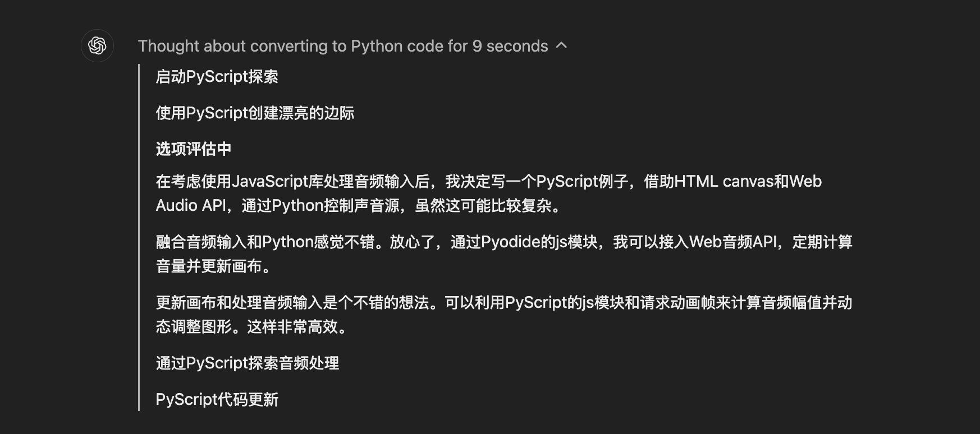
Task: Select the line '通过PyScript探索音频处理'
Action: pyautogui.click(x=248, y=363)
